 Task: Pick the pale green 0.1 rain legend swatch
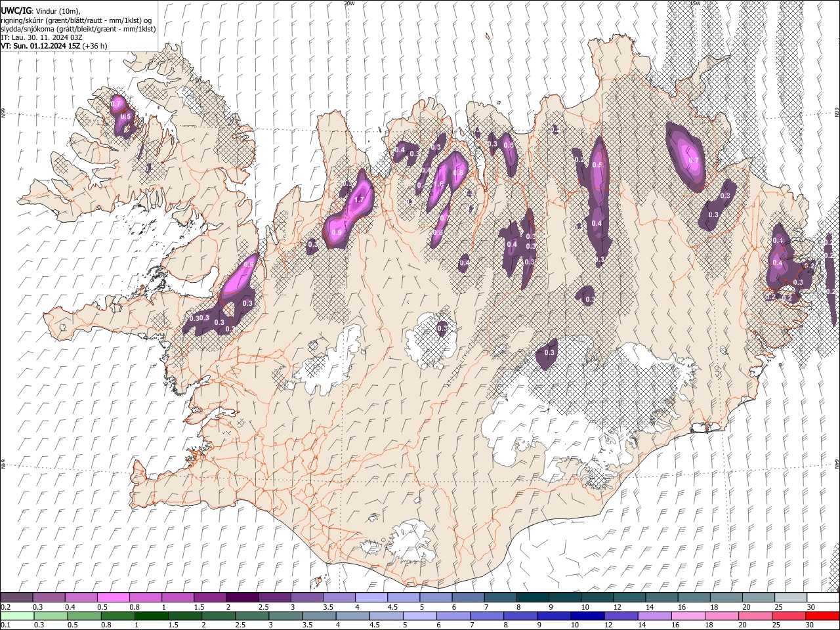pos(16,616)
